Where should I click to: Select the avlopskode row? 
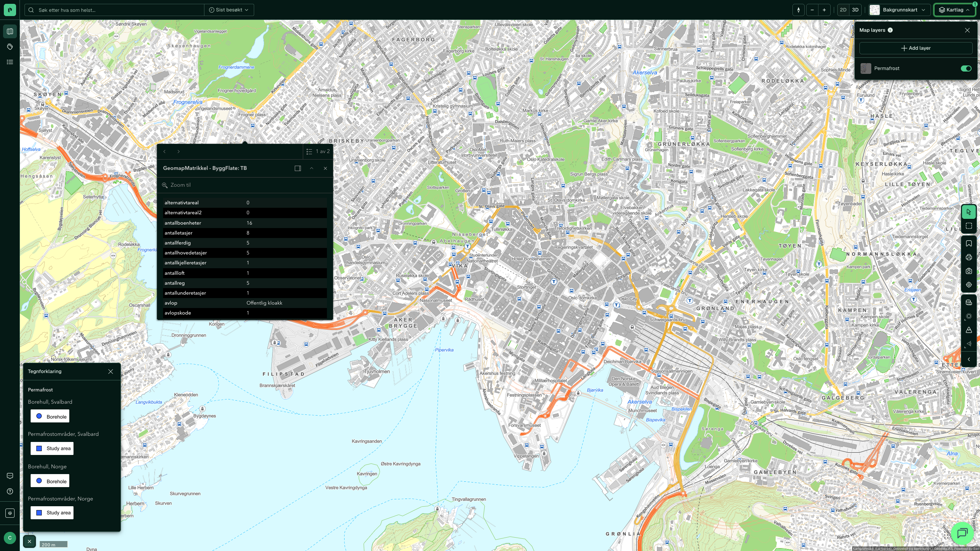coord(245,313)
